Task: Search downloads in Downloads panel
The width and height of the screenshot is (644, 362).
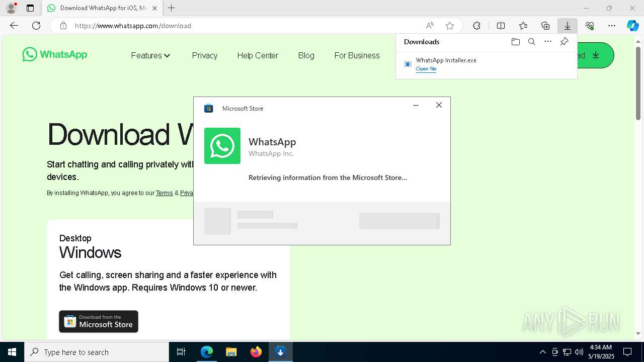Action: pos(532,42)
